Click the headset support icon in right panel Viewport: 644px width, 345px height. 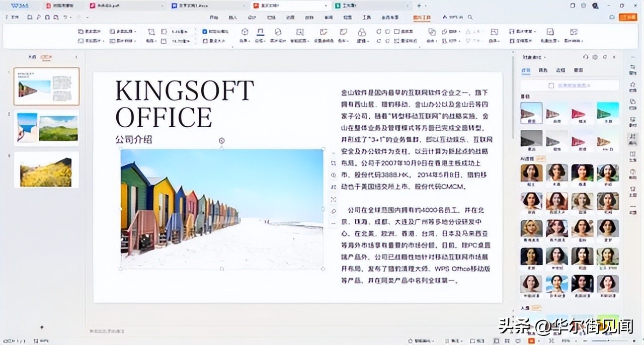pyautogui.click(x=586, y=57)
